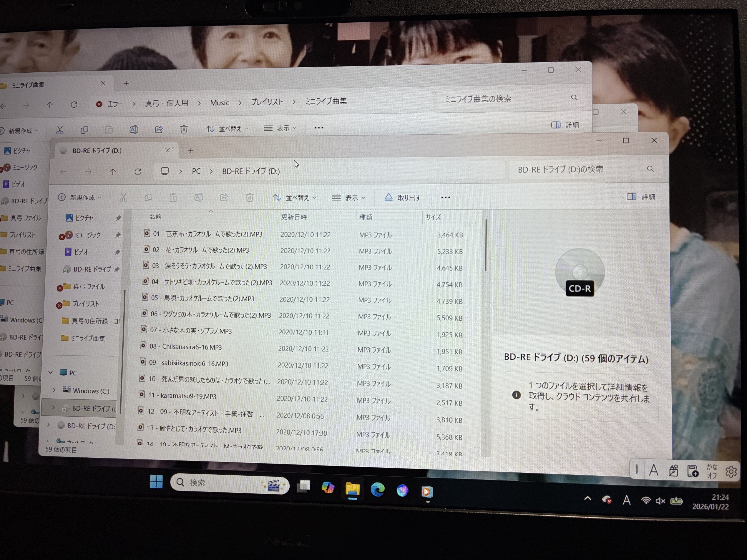
Task: Go back in the BD-RE drive window
Action: tap(64, 172)
